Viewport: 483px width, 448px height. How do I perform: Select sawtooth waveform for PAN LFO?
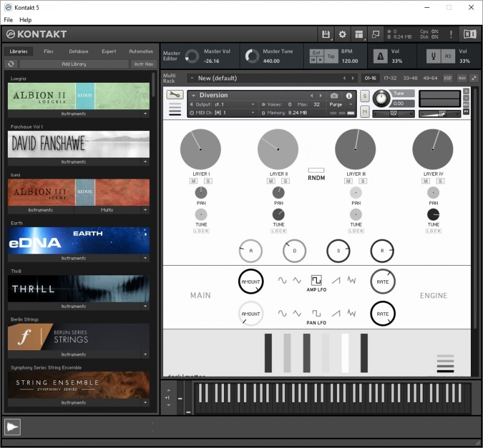[x=336, y=313]
